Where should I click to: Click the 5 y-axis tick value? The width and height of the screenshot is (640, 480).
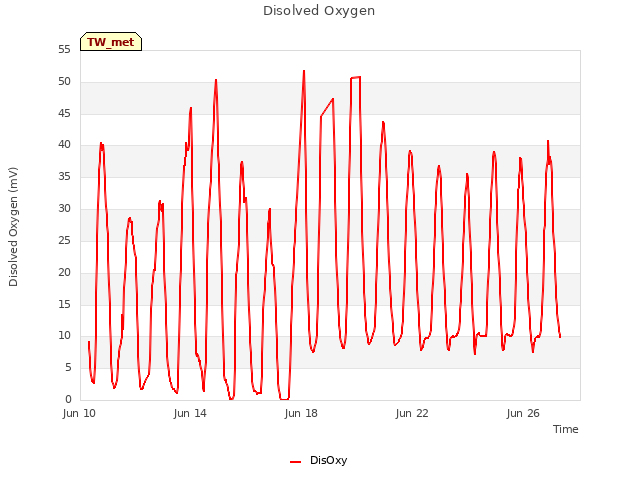pos(68,367)
